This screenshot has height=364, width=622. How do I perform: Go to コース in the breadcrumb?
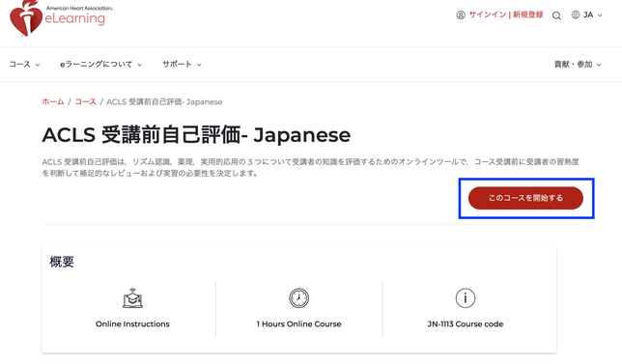click(85, 102)
